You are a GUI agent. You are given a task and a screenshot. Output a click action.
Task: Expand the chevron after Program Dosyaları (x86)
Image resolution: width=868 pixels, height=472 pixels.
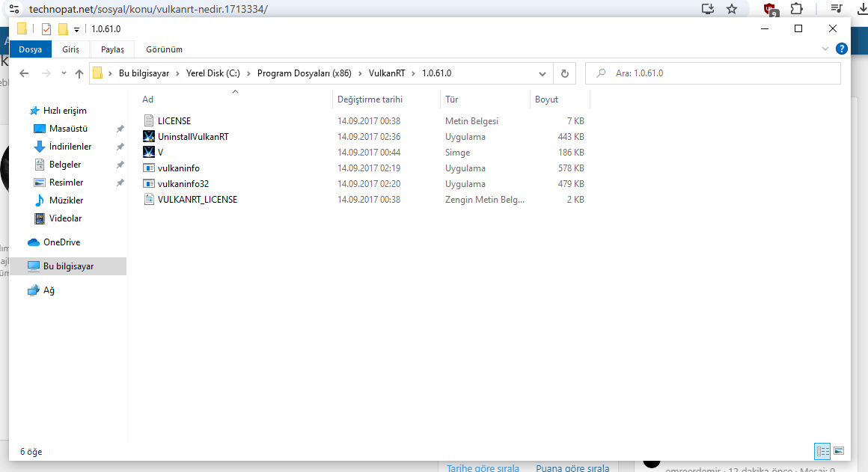point(361,73)
